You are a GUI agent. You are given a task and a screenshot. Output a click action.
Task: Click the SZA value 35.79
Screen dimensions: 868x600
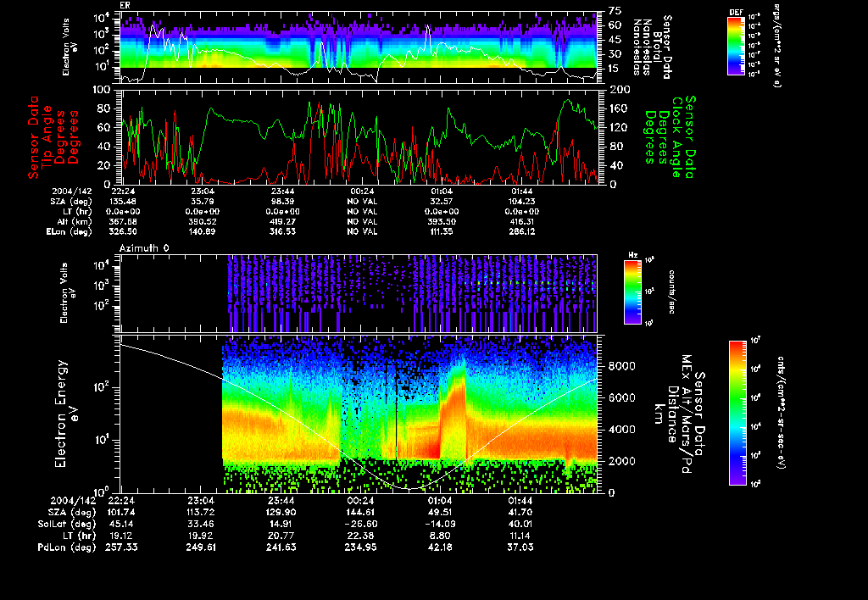(202, 202)
